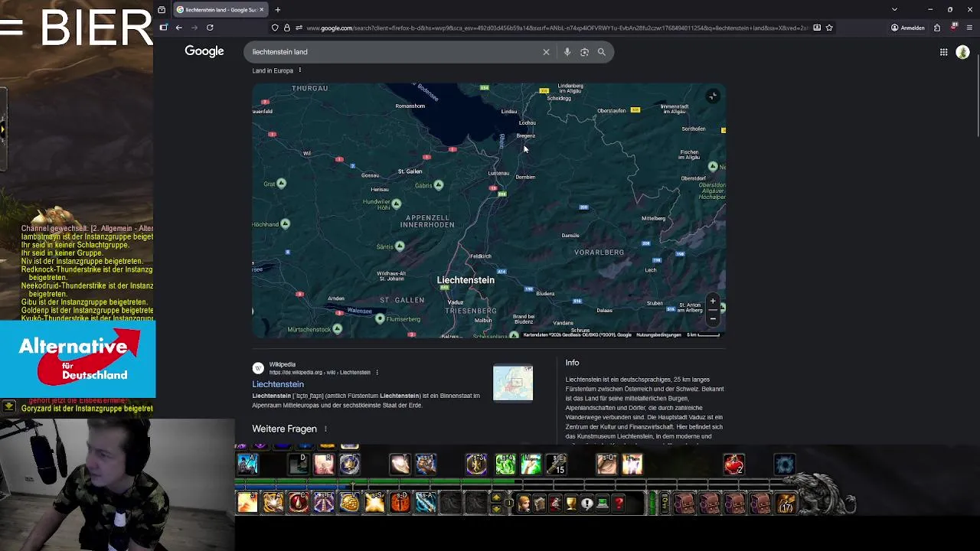980x551 pixels.
Task: Use the heart item with count 2
Action: [733, 464]
